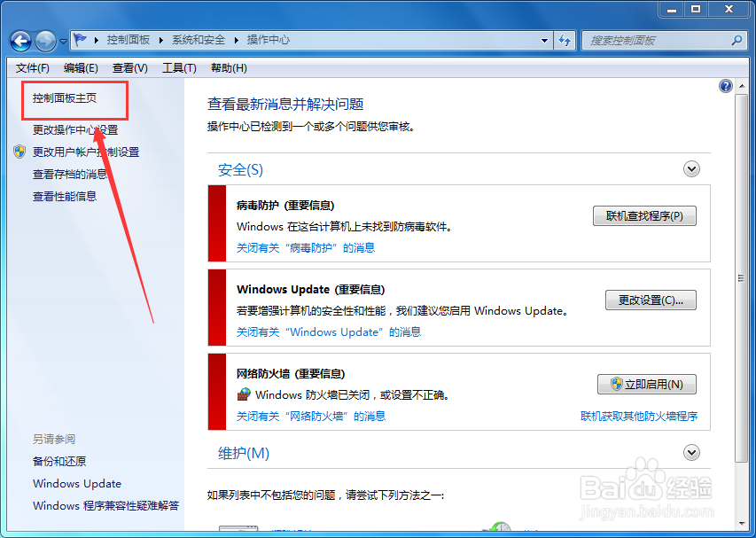
Task: Open 查看存档的消息 link
Action: [70, 175]
